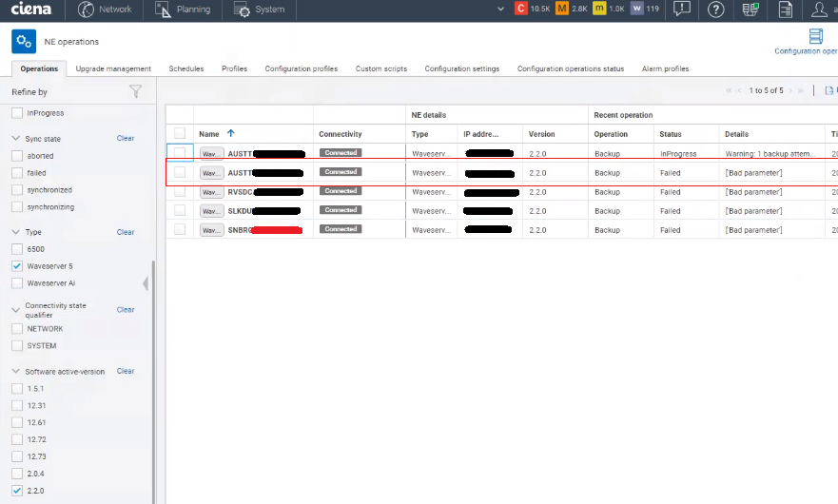Click the document report icon in top bar
The image size is (838, 504).
click(785, 10)
